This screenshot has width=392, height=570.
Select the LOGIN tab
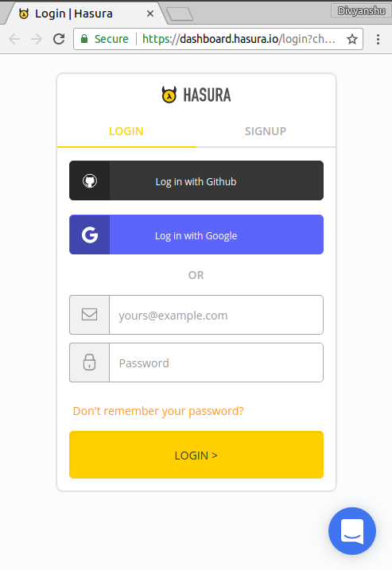[126, 131]
